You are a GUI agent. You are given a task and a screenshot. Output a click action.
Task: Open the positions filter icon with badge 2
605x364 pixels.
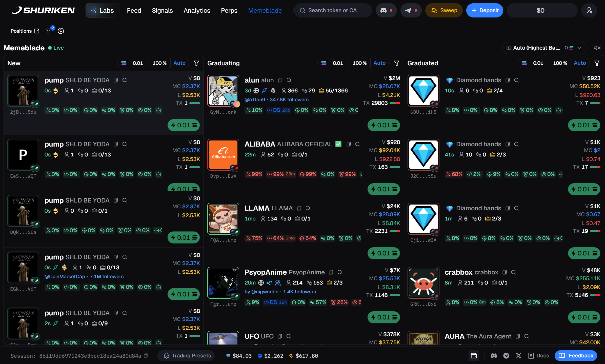tap(49, 31)
